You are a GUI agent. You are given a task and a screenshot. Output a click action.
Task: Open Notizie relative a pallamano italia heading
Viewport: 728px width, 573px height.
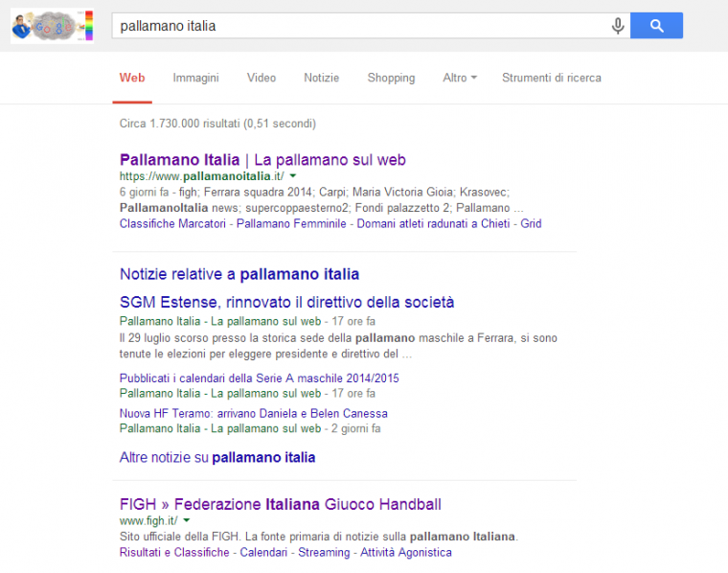coord(239,274)
